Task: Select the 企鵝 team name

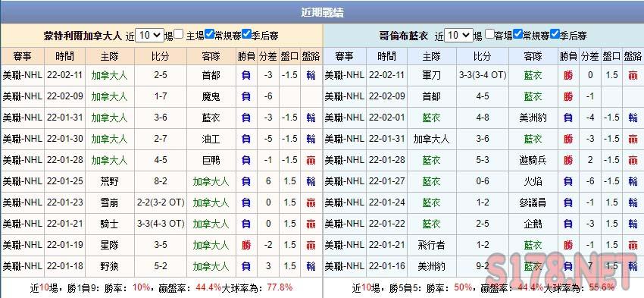Action: tap(533, 224)
